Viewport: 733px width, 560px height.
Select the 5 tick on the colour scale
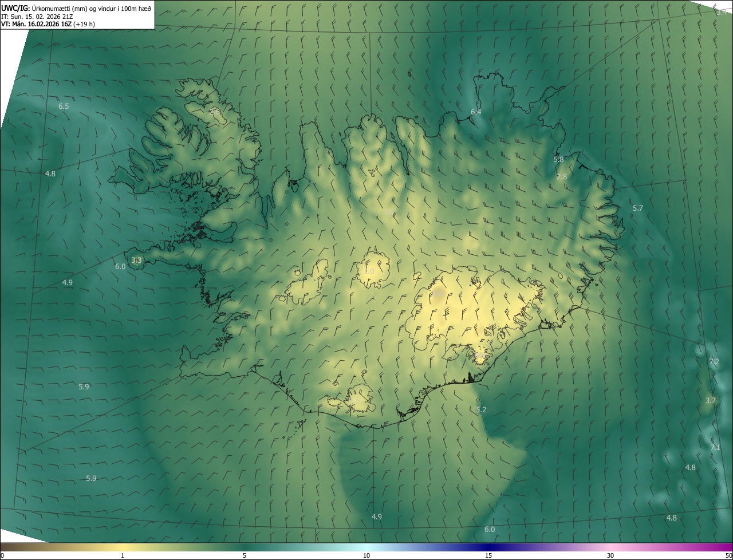click(245, 556)
